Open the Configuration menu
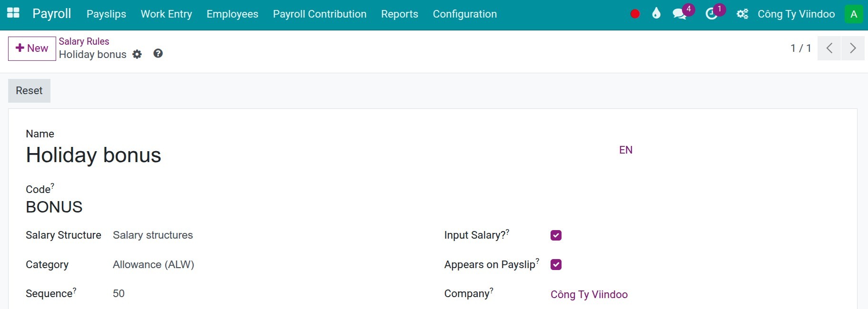This screenshot has width=868, height=309. (465, 14)
